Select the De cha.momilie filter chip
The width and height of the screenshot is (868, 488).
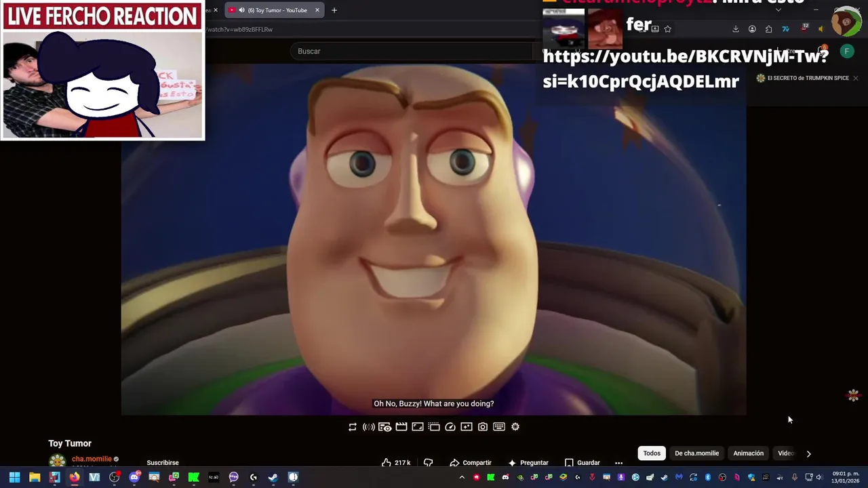coord(696,453)
